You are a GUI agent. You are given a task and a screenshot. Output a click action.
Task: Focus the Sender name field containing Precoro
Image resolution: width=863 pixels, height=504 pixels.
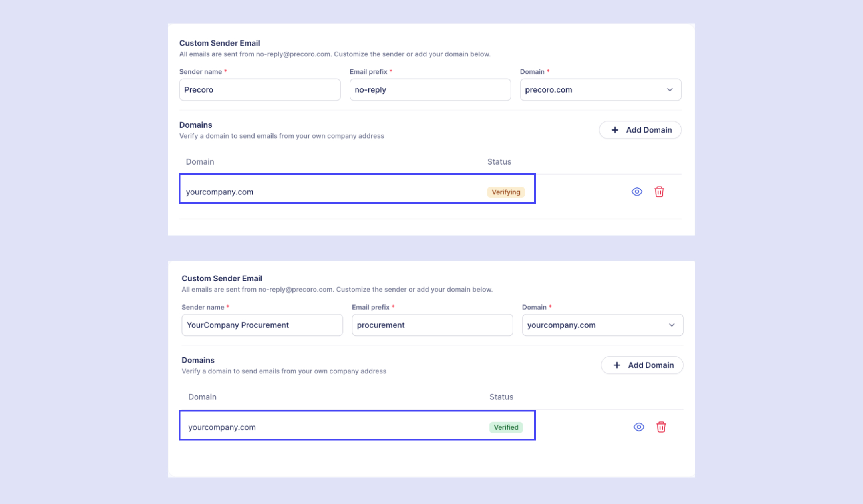(x=260, y=90)
